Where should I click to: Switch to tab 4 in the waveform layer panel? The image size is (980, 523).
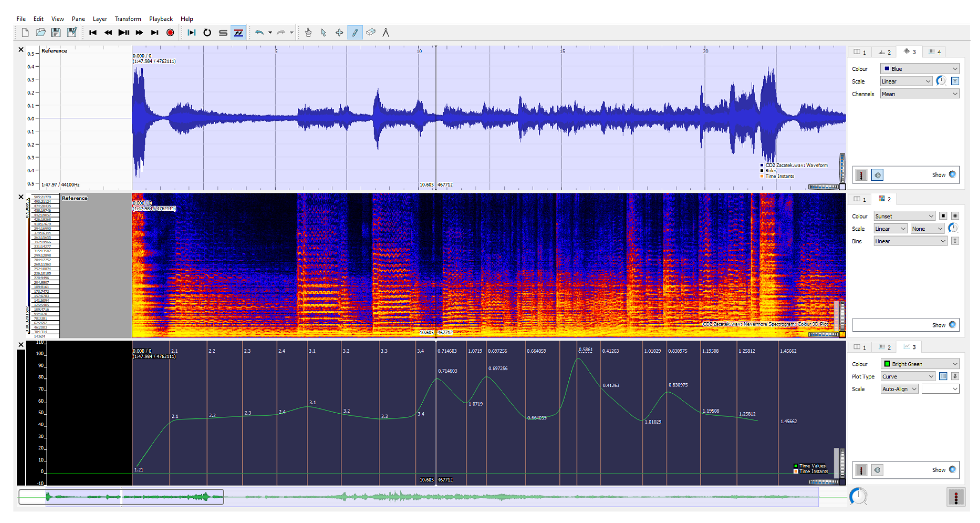click(934, 52)
